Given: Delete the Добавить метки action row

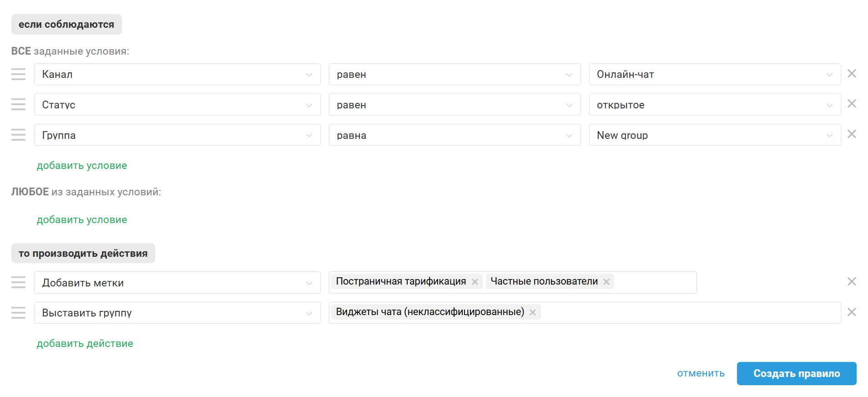Looking at the screenshot, I should 852,281.
